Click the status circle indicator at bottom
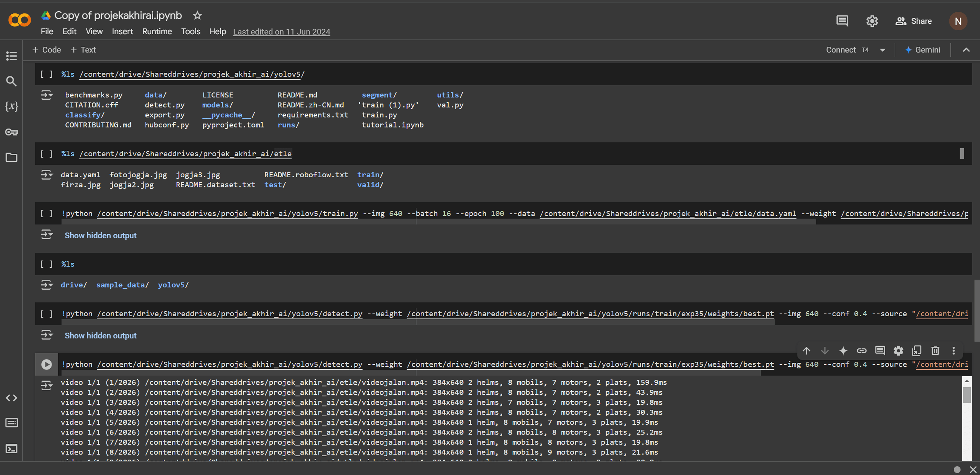 (x=957, y=469)
